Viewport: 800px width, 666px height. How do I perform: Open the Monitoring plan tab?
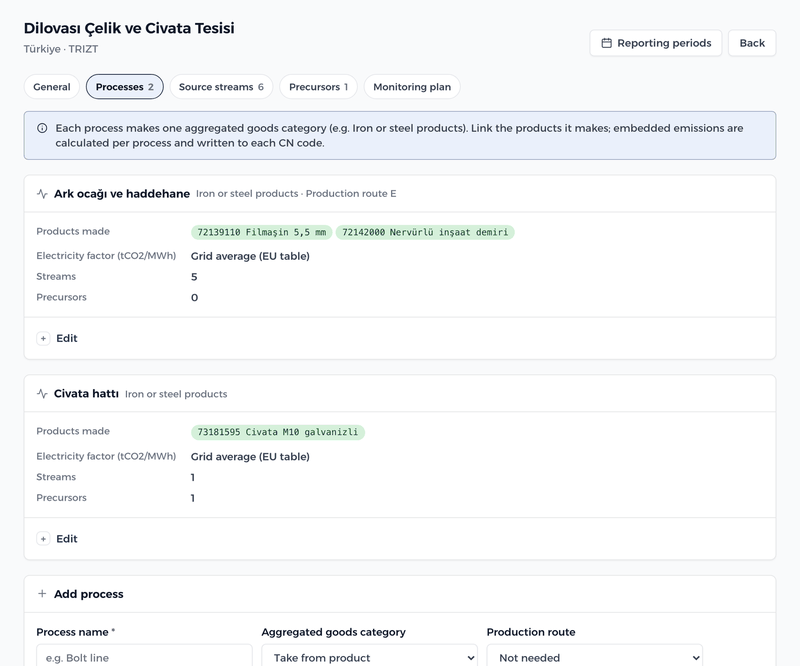[x=412, y=87]
